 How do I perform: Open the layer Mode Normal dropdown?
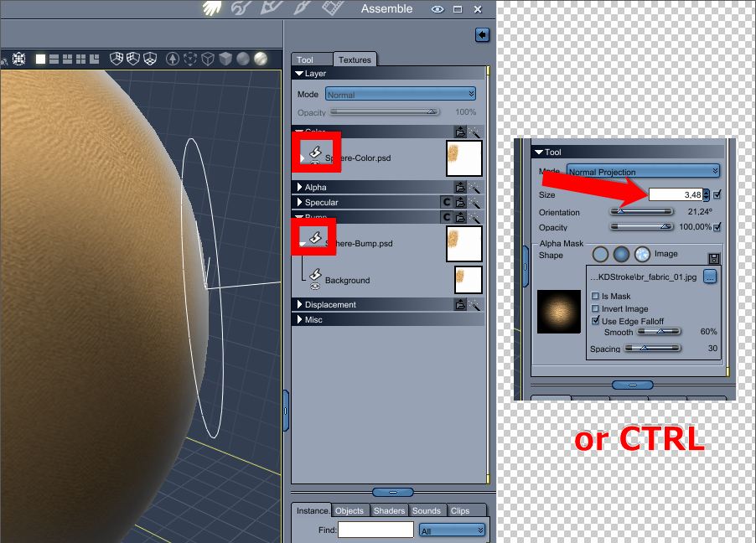tap(400, 94)
